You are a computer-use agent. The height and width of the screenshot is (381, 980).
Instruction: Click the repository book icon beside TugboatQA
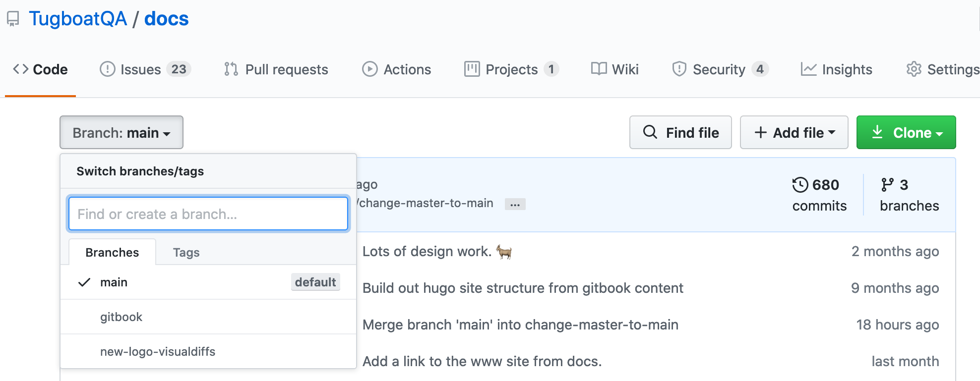pyautogui.click(x=13, y=19)
